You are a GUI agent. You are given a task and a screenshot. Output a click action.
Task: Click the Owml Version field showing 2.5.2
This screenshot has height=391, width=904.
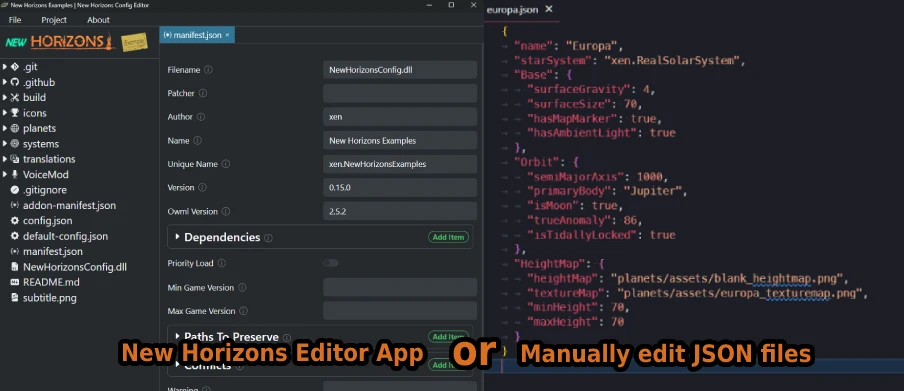click(x=400, y=211)
